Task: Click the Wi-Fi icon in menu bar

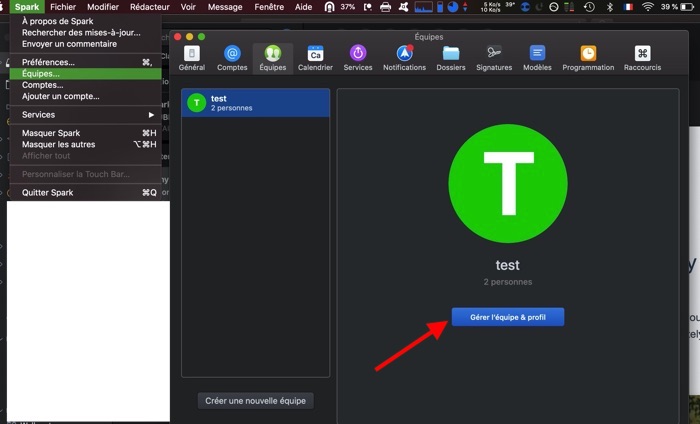Action: tap(648, 7)
